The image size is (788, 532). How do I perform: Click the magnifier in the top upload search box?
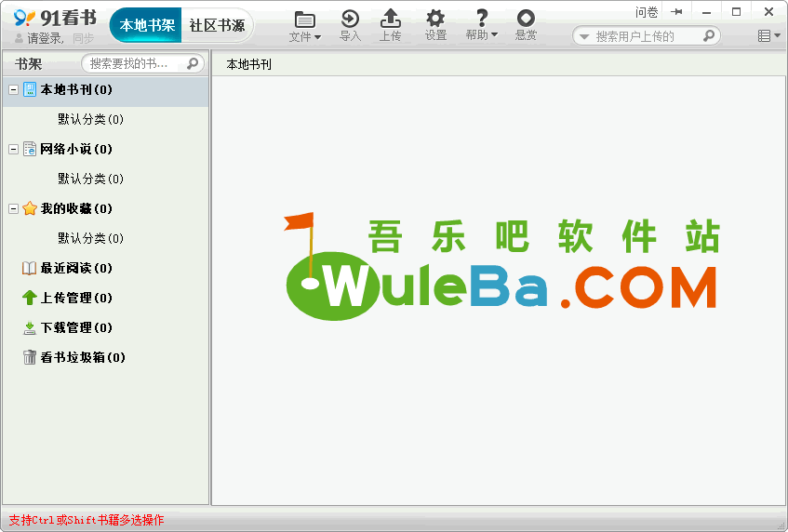tap(709, 35)
